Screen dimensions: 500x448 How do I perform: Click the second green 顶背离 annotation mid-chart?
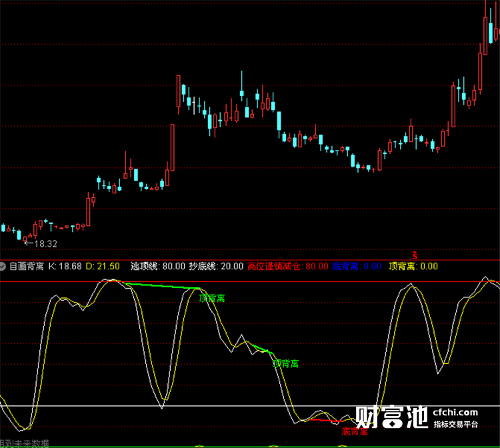click(286, 363)
